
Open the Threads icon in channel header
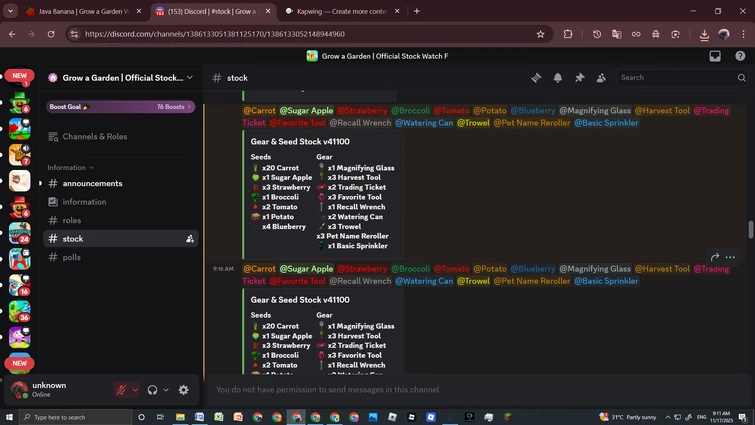pos(536,77)
